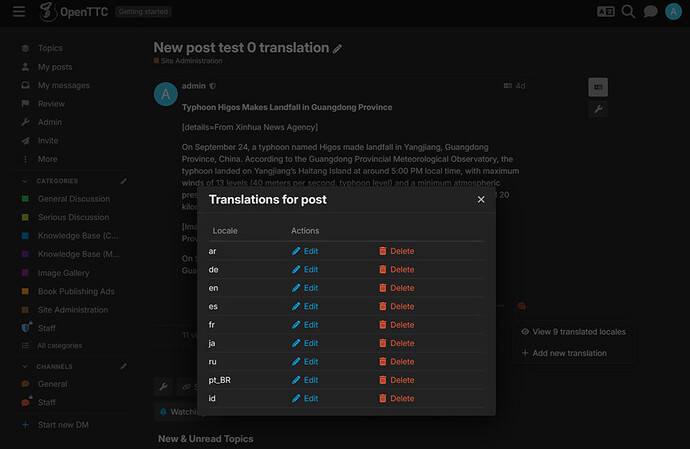Edit the ja locale translation

coord(305,343)
